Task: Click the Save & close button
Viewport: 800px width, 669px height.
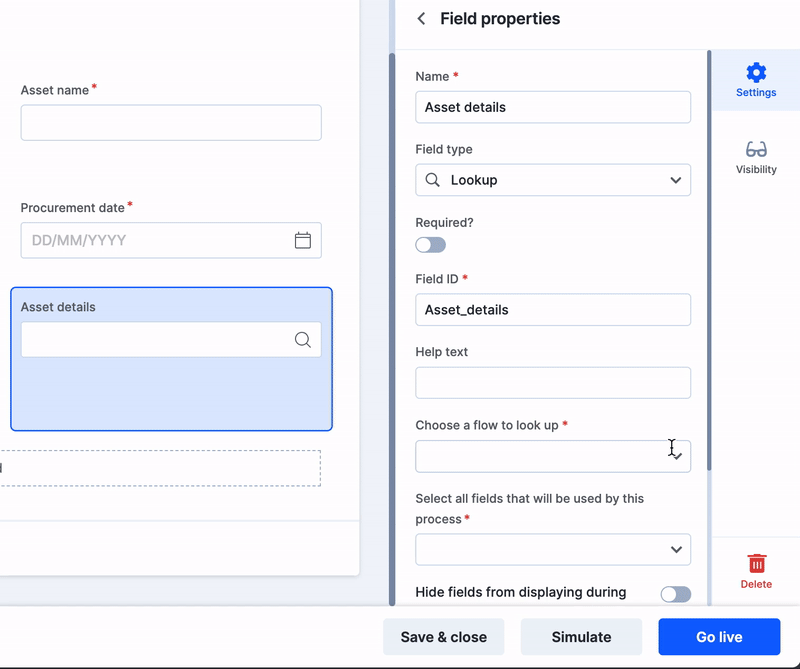Action: pos(443,637)
